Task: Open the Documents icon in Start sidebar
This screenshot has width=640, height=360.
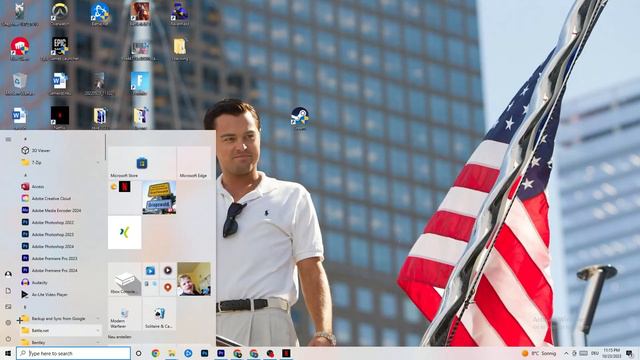Action: [x=8, y=291]
